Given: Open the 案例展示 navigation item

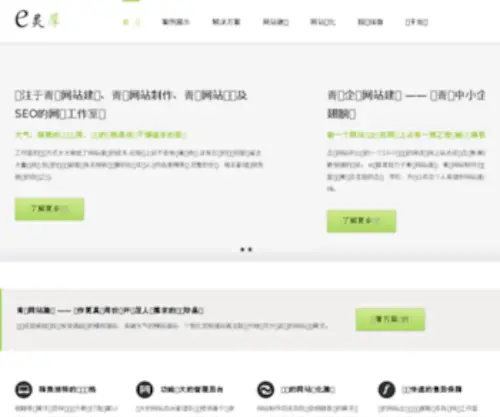Looking at the screenshot, I should pyautogui.click(x=176, y=22).
